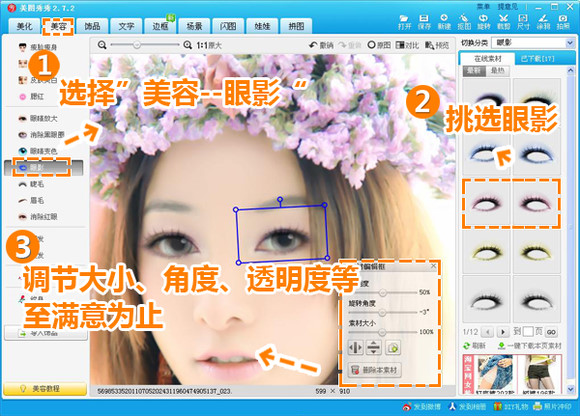Jump to the entered page with the GO button
The height and width of the screenshot is (416, 580).
[551, 332]
